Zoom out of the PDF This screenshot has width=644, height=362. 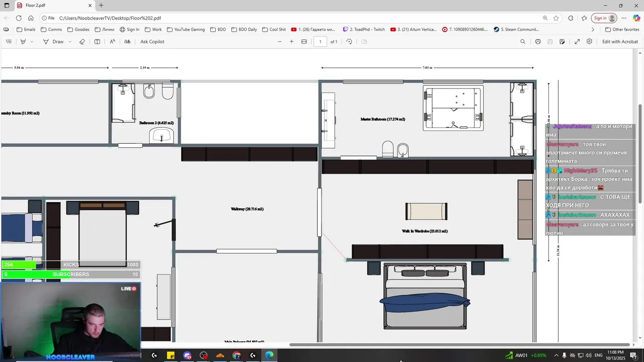coord(280,42)
